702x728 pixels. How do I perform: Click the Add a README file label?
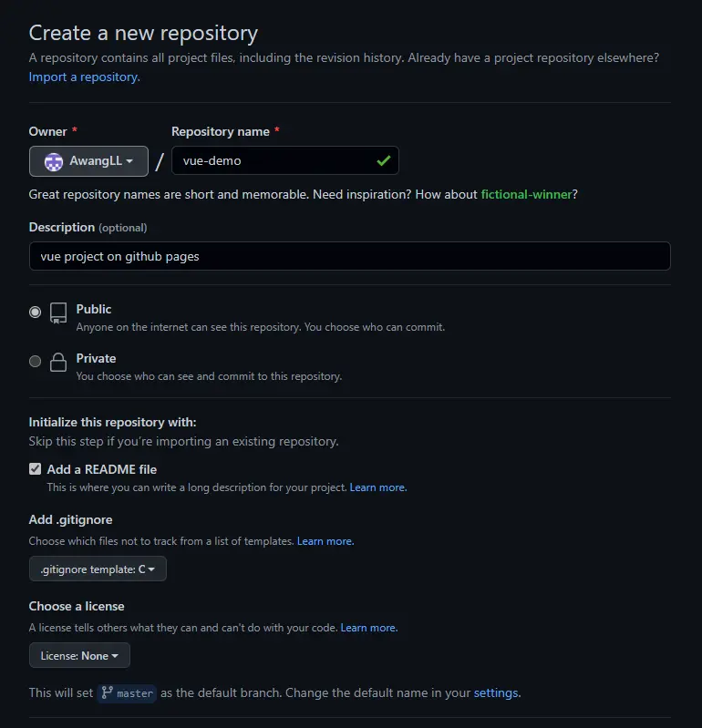(102, 469)
